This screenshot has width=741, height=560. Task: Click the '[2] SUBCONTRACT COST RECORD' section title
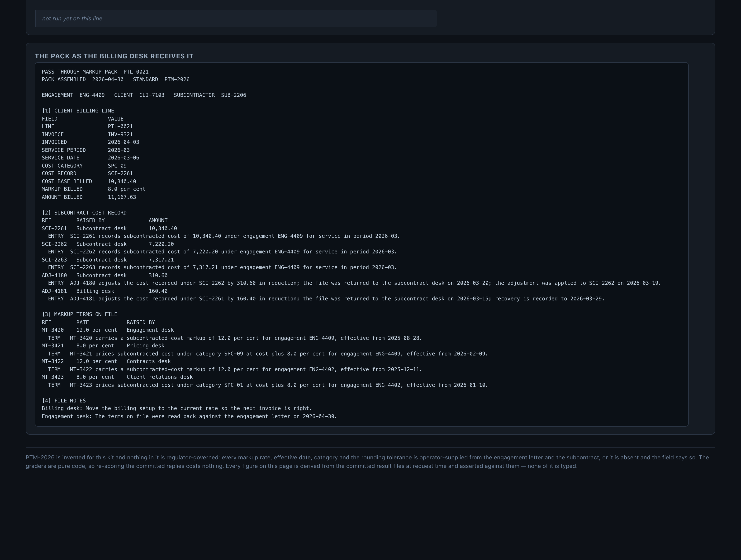point(84,213)
